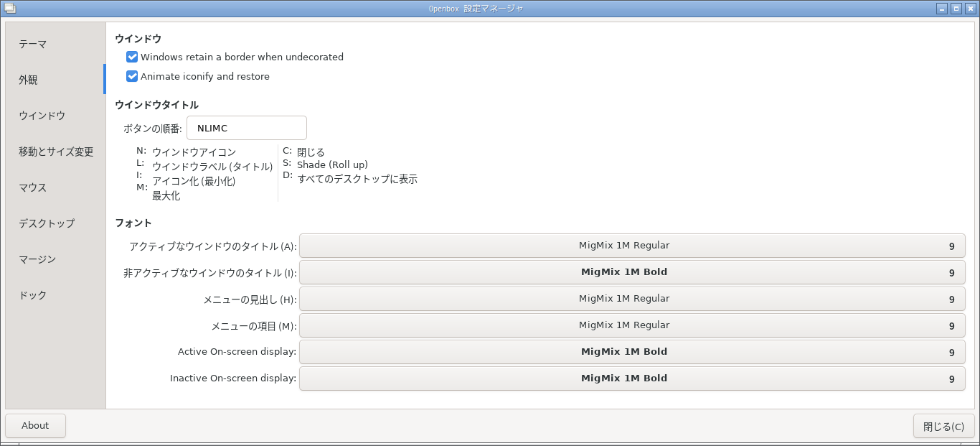Image resolution: width=980 pixels, height=446 pixels.
Task: Change the Inactive On-screen display font
Action: [632, 378]
